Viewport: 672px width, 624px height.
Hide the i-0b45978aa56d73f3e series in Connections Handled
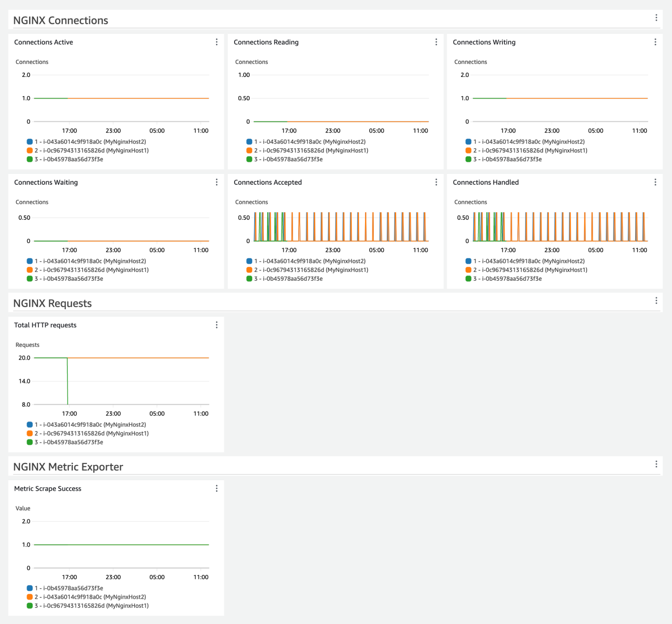click(507, 278)
